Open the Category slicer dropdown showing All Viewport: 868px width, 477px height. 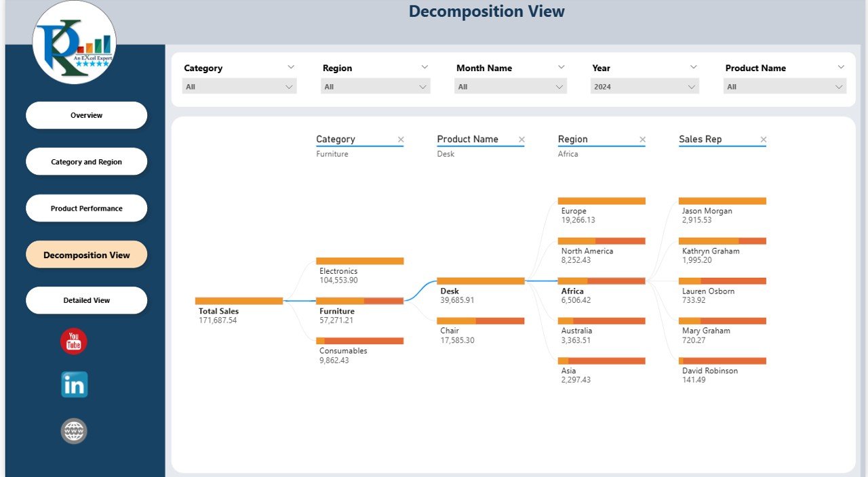tap(239, 87)
